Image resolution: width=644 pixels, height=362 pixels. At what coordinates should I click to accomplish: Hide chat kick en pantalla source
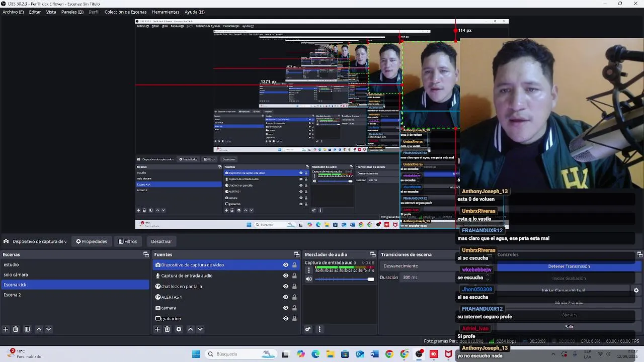point(286,287)
